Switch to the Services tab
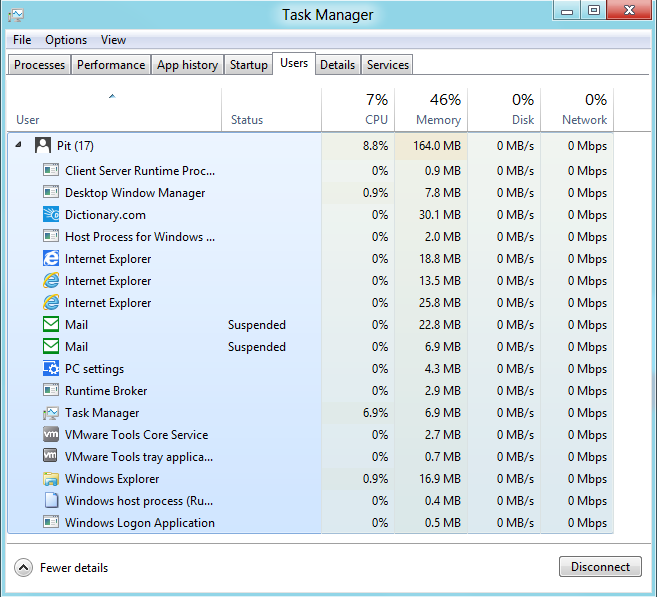This screenshot has height=597, width=657. (x=388, y=65)
